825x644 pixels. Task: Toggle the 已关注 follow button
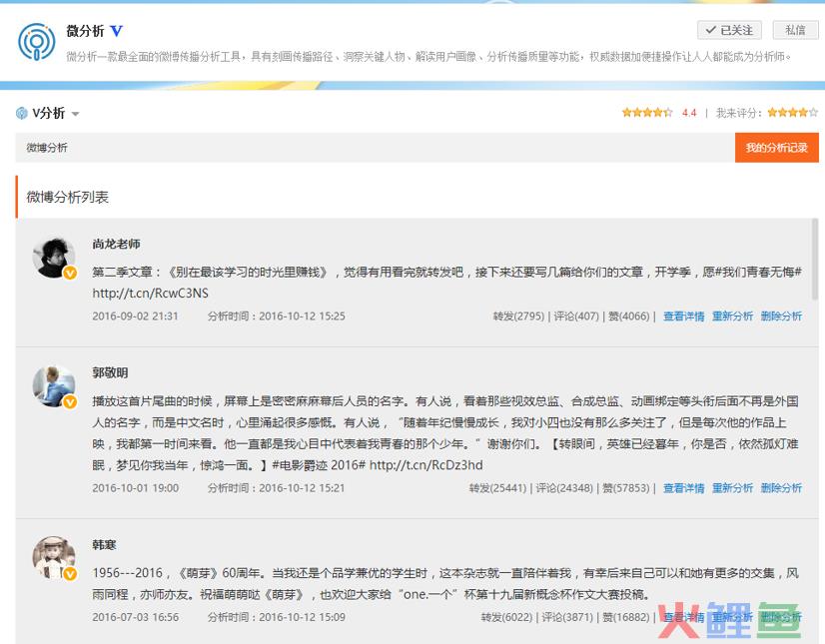(730, 30)
